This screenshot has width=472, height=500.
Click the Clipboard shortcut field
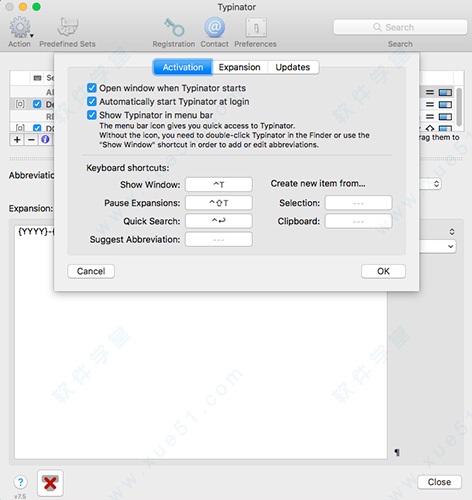(x=358, y=221)
